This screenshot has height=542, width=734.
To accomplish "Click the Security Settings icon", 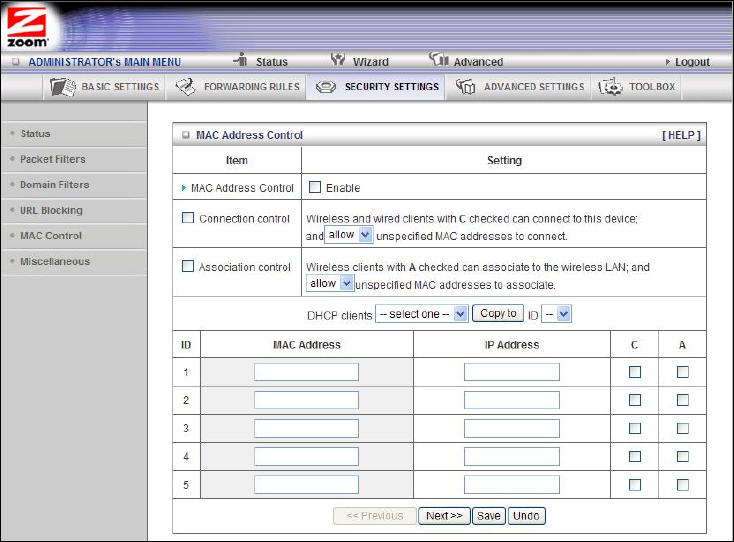I will pyautogui.click(x=326, y=87).
